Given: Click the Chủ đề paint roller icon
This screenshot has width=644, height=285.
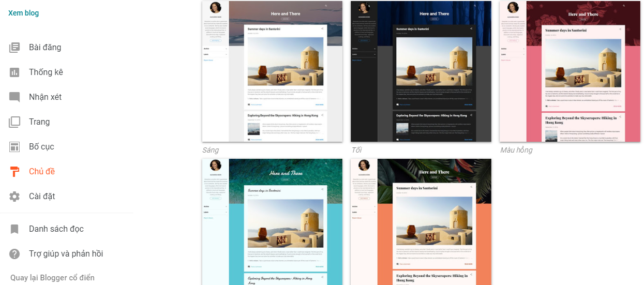Looking at the screenshot, I should (x=14, y=172).
